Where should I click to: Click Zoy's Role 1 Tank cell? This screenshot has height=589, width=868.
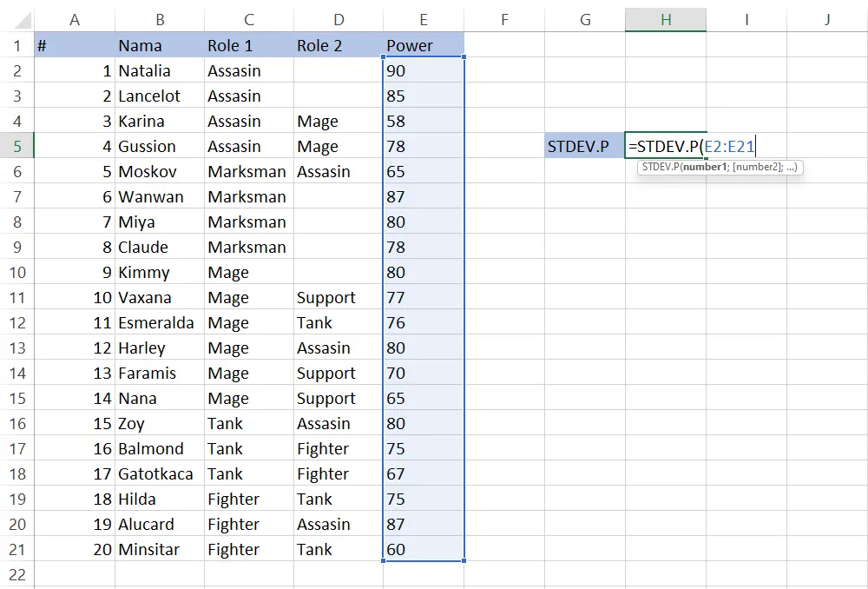(249, 423)
